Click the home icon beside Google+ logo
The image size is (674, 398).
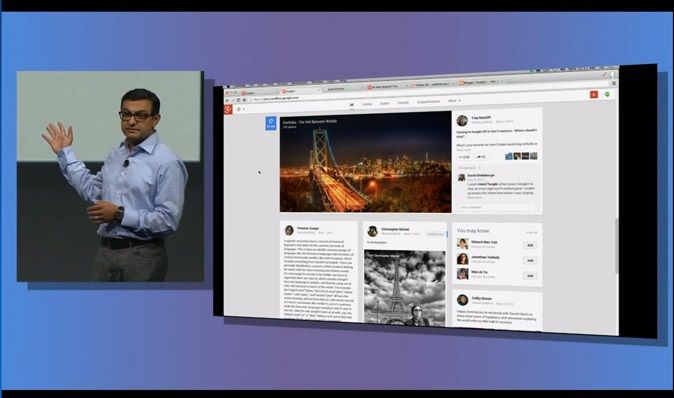[239, 109]
